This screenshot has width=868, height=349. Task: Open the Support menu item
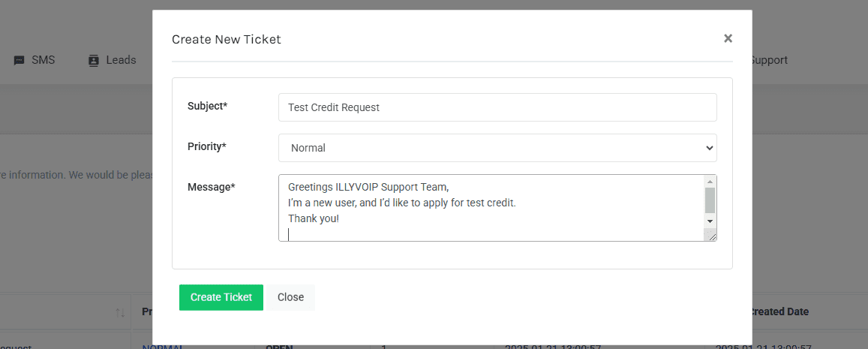pyautogui.click(x=768, y=60)
